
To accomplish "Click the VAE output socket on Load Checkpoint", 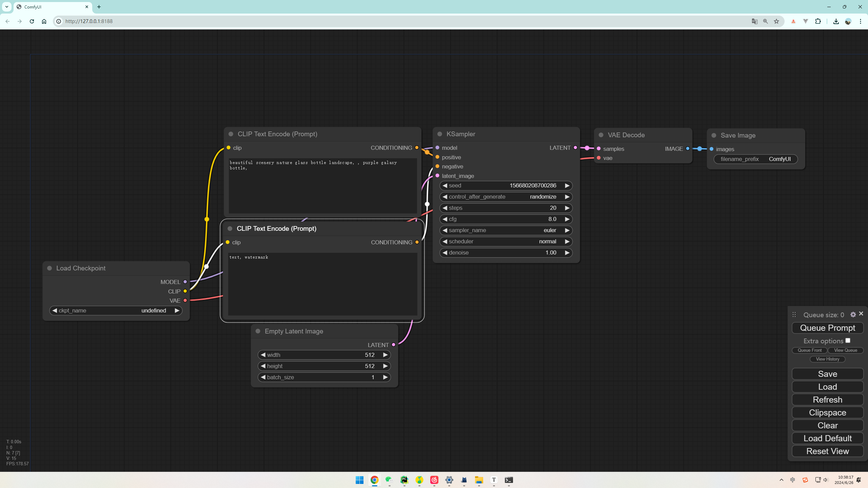I will [185, 300].
